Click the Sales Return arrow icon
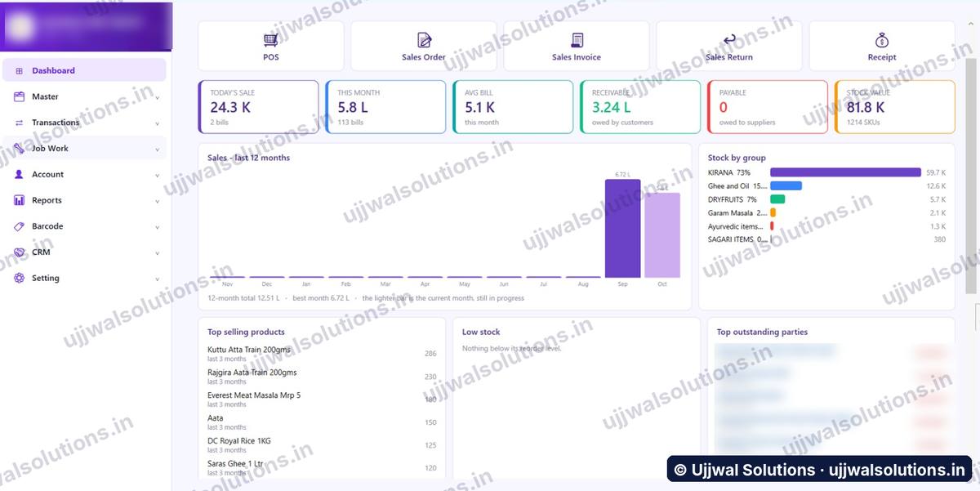 click(729, 39)
